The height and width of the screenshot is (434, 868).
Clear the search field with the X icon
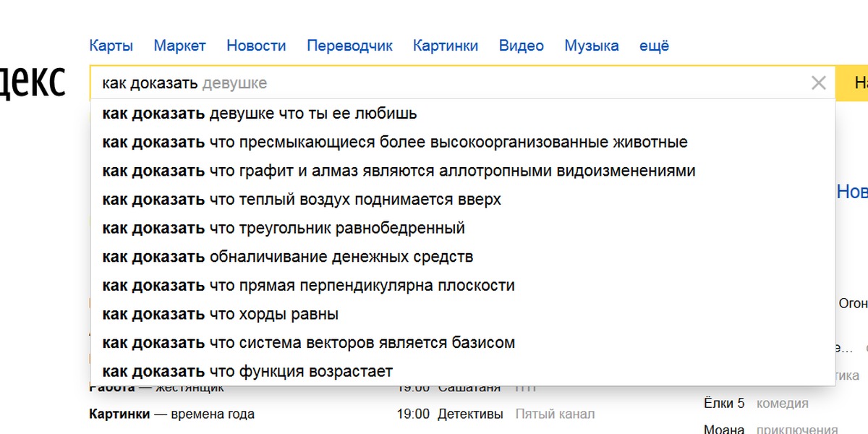coord(818,83)
